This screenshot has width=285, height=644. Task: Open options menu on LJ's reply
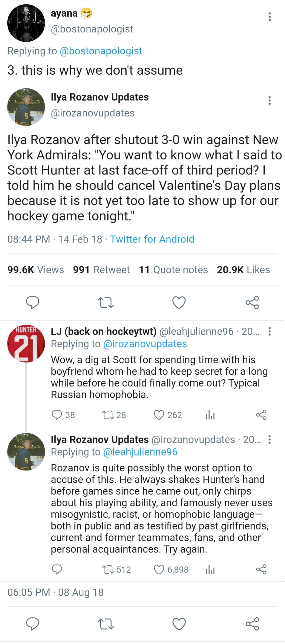269,331
